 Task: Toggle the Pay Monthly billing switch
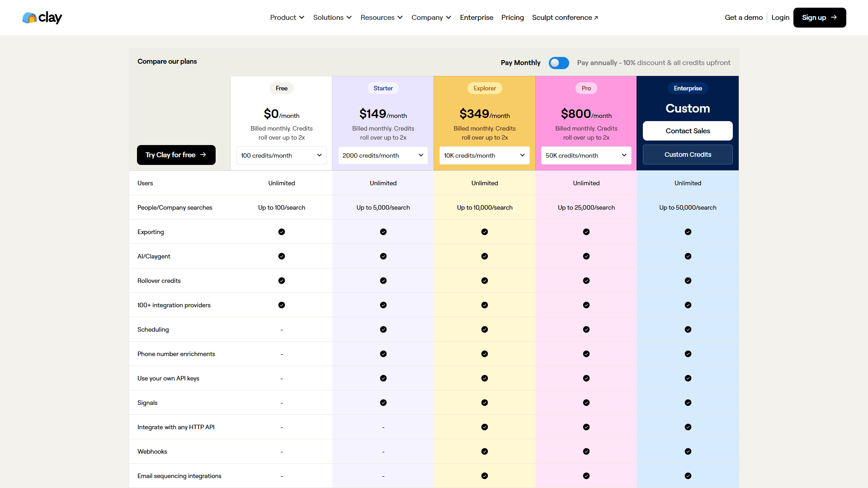tap(559, 63)
